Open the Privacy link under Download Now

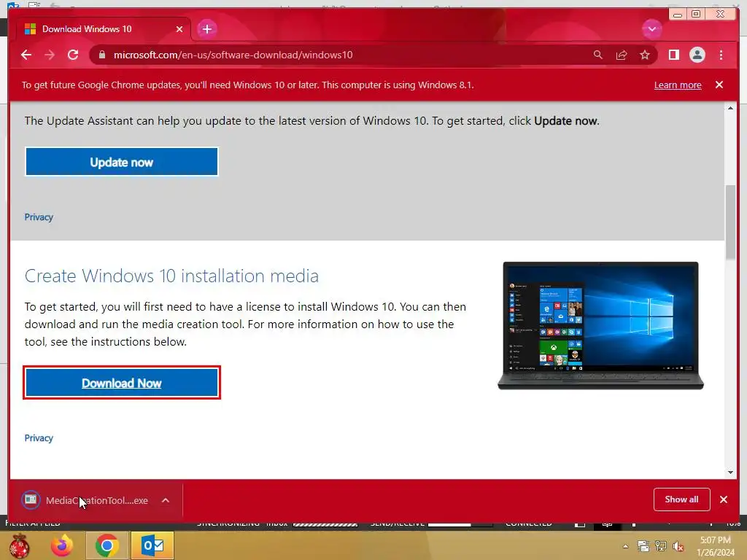39,438
